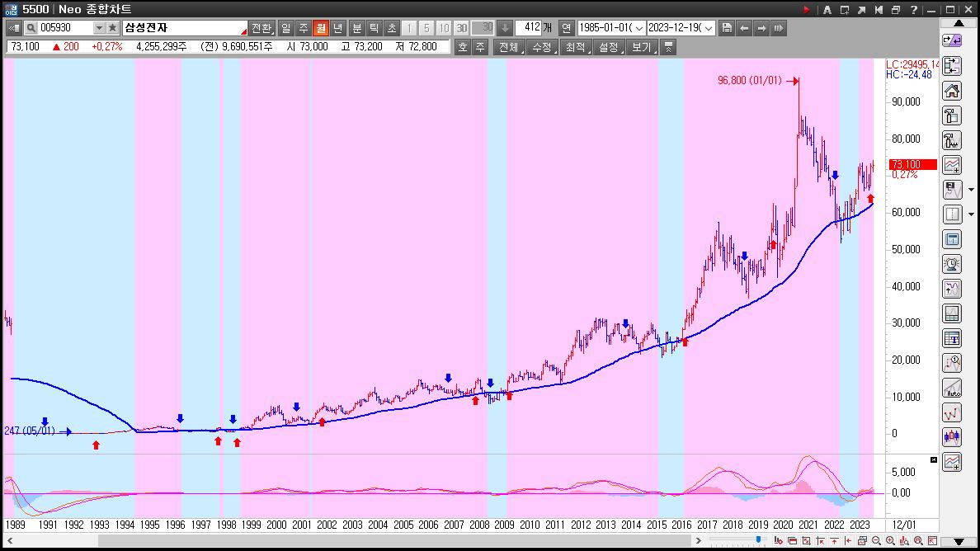The image size is (980, 551).
Task: Open the start date 1985-01-01 dropdown
Action: [x=638, y=29]
